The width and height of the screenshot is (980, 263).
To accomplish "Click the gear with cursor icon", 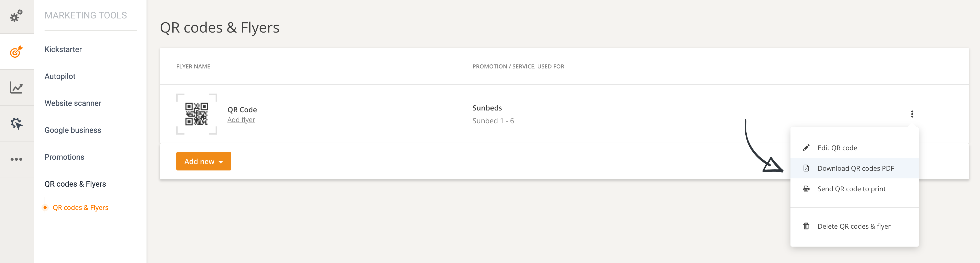I will click(16, 123).
